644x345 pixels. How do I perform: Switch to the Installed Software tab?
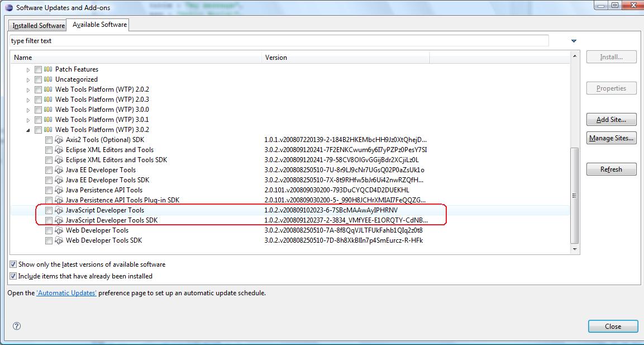(x=38, y=26)
